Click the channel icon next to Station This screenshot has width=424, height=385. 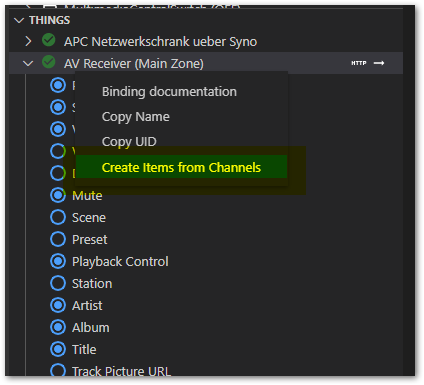[x=58, y=283]
